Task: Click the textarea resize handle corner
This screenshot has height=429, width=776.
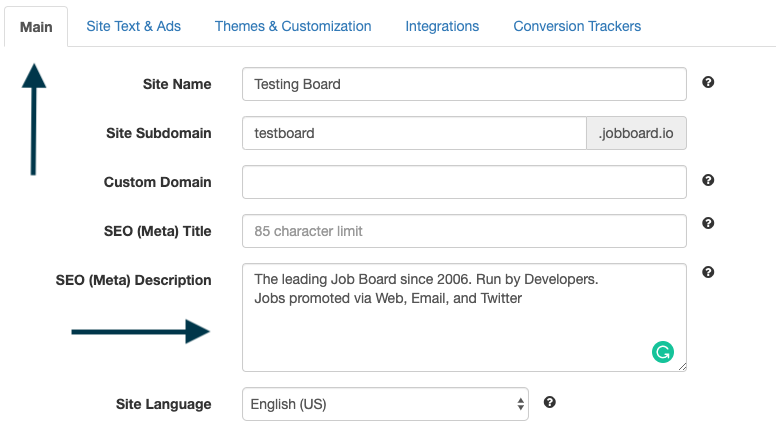Action: (683, 367)
